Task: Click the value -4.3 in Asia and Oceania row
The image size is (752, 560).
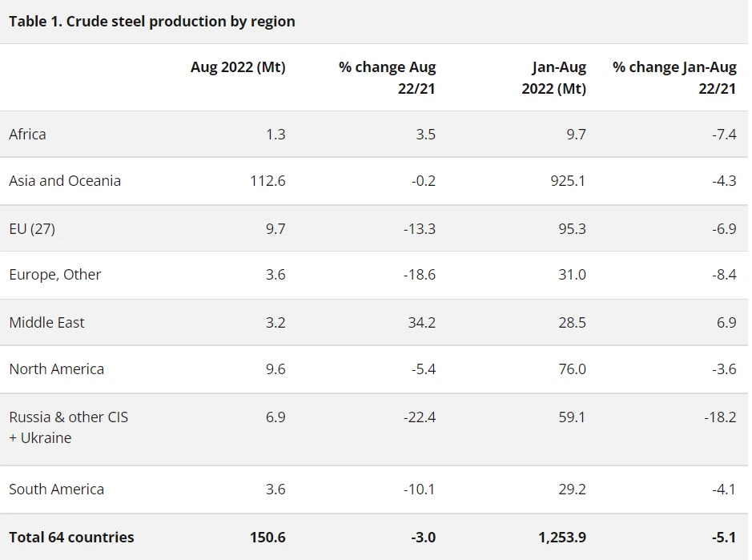Action: click(x=724, y=181)
